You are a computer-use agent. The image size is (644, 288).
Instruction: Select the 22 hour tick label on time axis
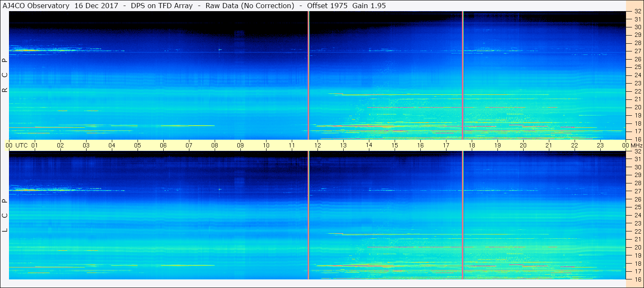point(575,145)
